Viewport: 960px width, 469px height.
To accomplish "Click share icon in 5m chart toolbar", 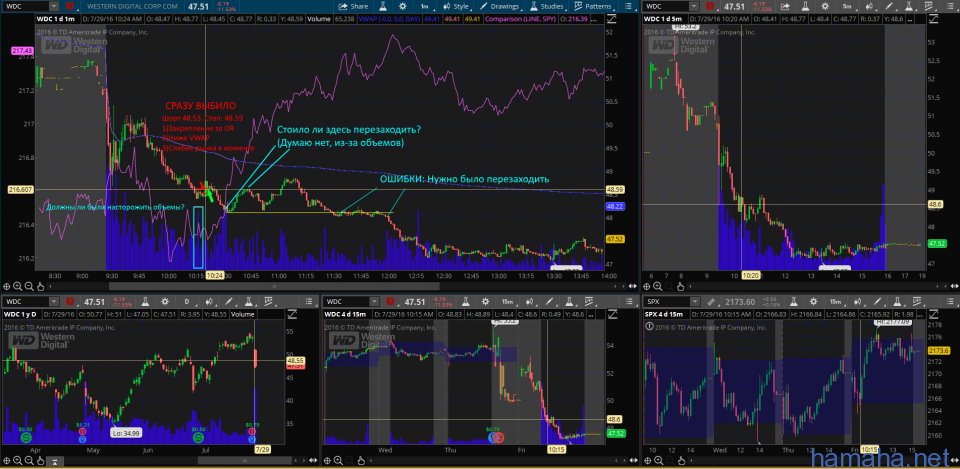I will pyautogui.click(x=785, y=7).
